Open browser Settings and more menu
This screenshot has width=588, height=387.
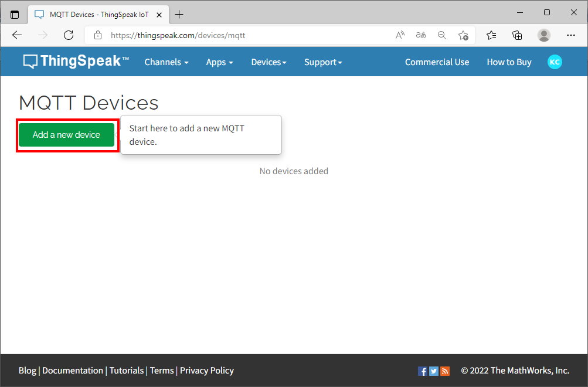click(x=571, y=35)
